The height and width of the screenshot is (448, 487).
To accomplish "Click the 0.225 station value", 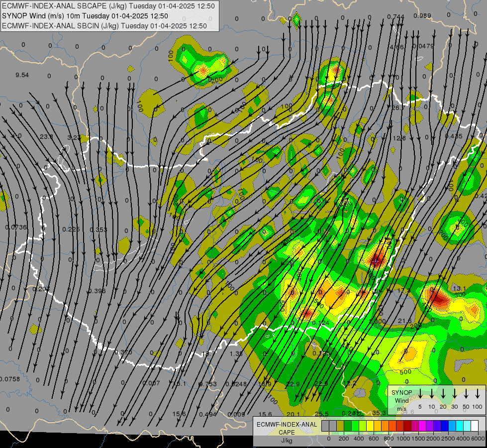I will pyautogui.click(x=71, y=229).
